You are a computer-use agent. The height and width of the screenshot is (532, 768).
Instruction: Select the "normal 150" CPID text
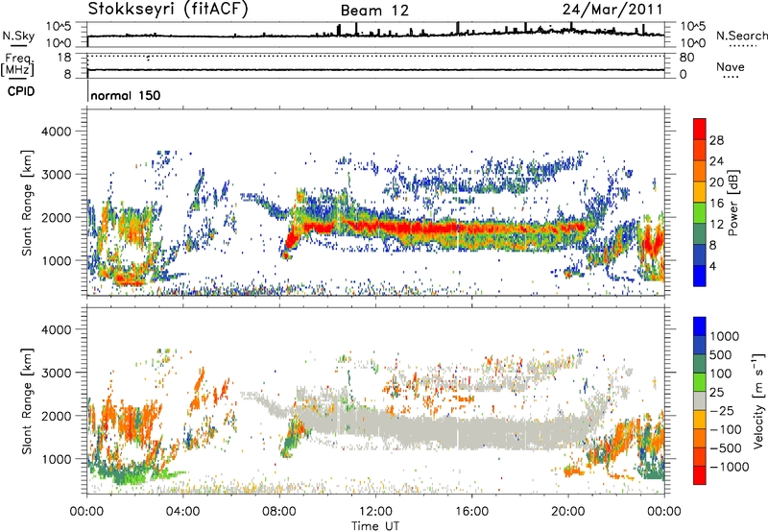point(126,95)
